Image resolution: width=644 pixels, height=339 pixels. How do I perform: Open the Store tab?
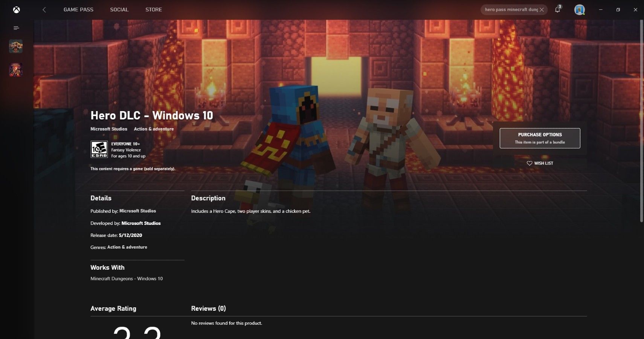[154, 10]
